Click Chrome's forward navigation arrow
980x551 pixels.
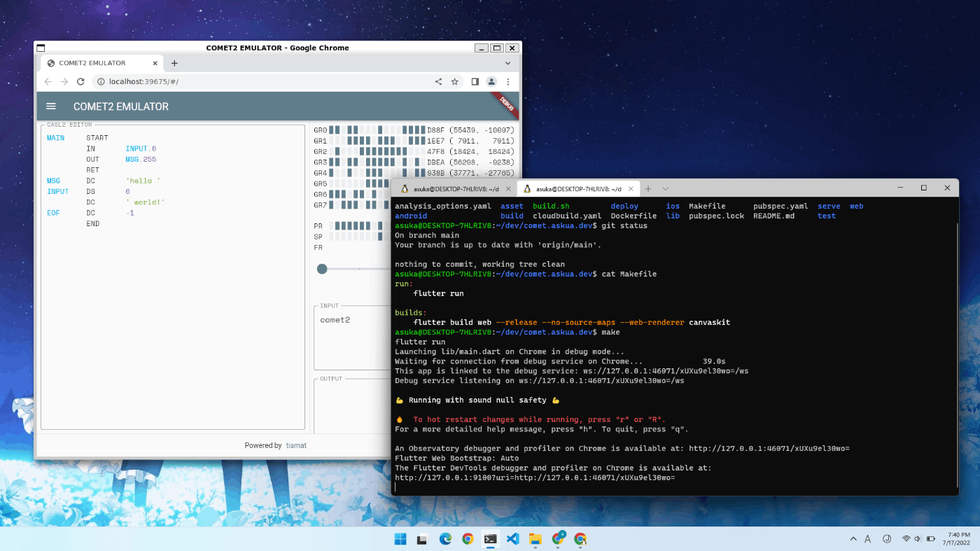(x=64, y=82)
